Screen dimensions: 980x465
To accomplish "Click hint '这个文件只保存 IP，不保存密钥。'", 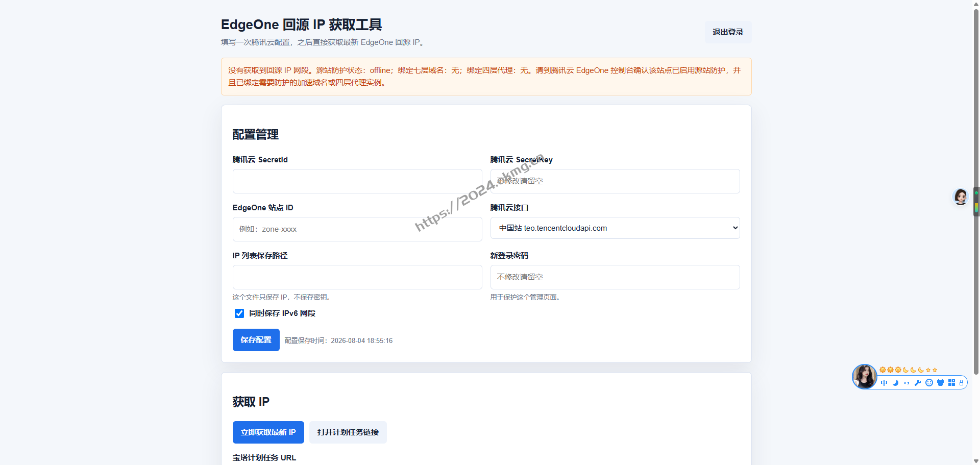I will pyautogui.click(x=283, y=297).
